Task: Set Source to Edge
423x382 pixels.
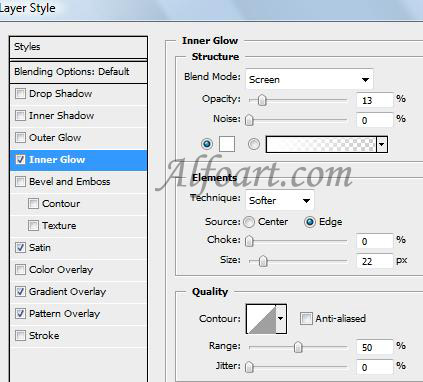Action: coord(310,222)
